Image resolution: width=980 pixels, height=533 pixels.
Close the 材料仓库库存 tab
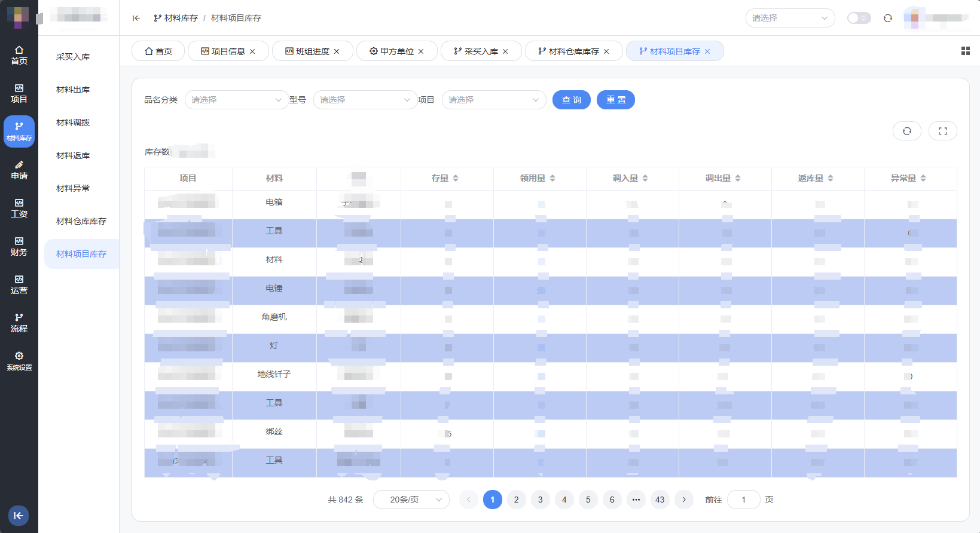coord(606,51)
